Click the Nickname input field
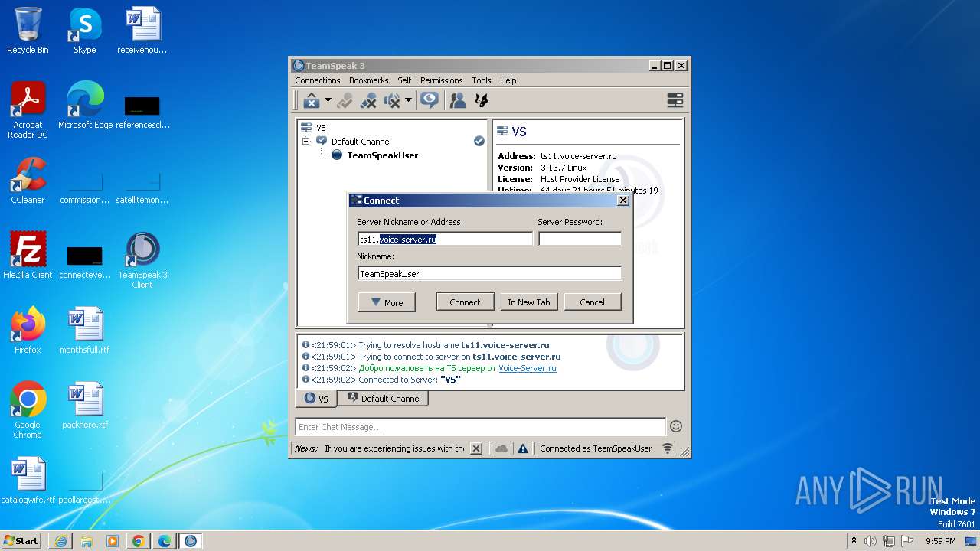 pyautogui.click(x=489, y=273)
